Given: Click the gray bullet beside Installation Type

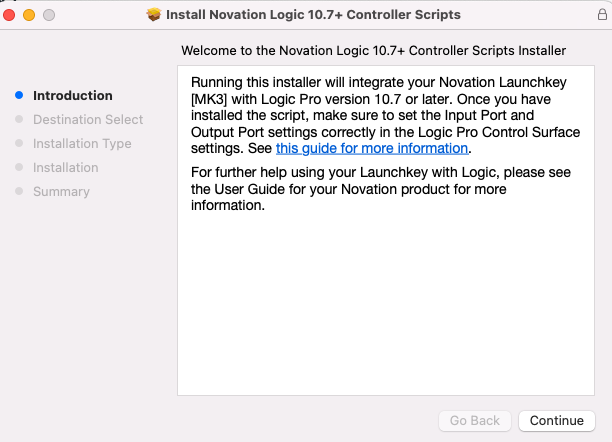Looking at the screenshot, I should (x=19, y=143).
